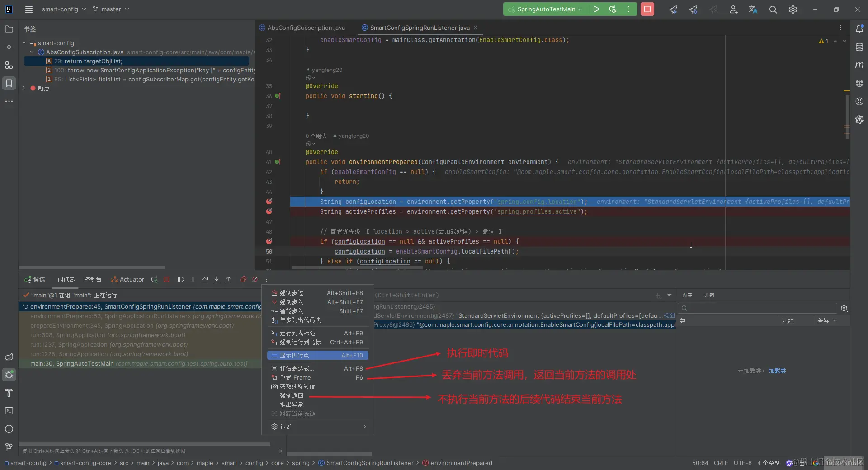Click Resume Program in debug toolbar
Viewport: 868px width, 470px height.
pyautogui.click(x=181, y=279)
